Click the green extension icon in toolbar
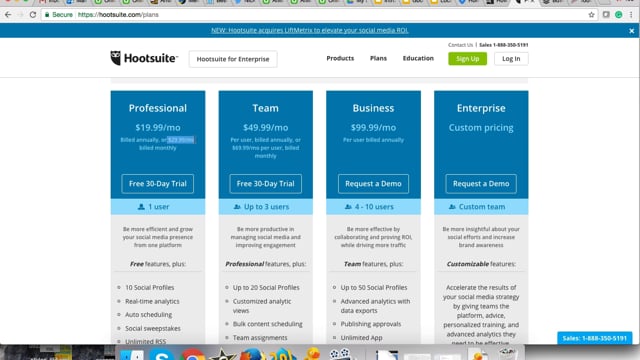Screen dimensions: 640x360 619,15
